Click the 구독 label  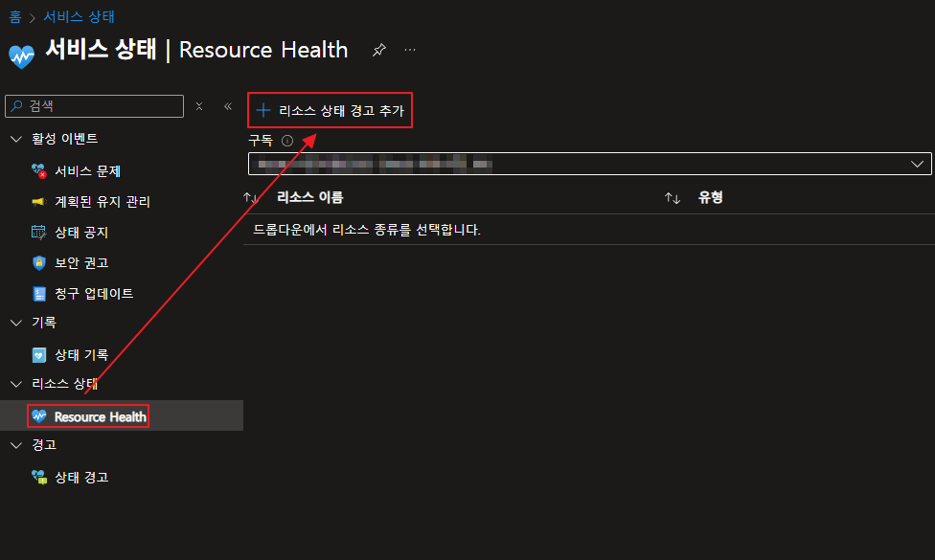coord(261,141)
